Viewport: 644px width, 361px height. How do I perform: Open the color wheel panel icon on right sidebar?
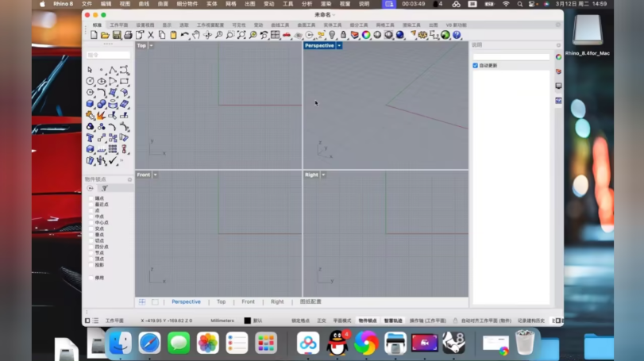click(x=558, y=57)
